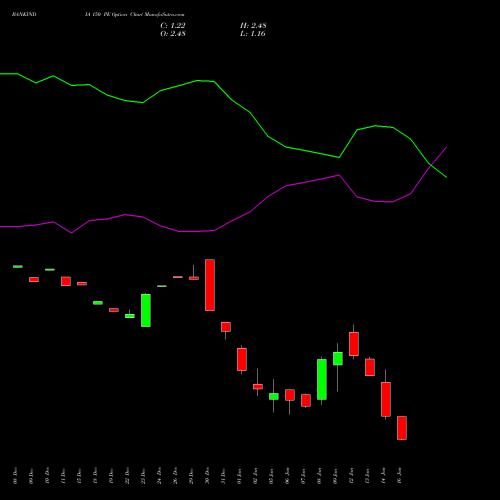
Task: Click the 02 Jan date label
Action: [255, 476]
